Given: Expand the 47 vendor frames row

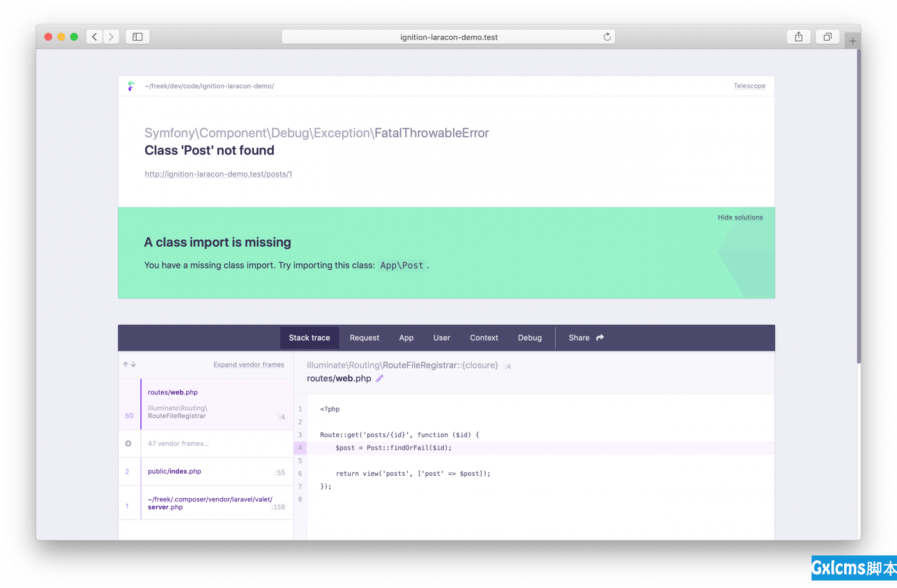Looking at the screenshot, I should pyautogui.click(x=178, y=444).
